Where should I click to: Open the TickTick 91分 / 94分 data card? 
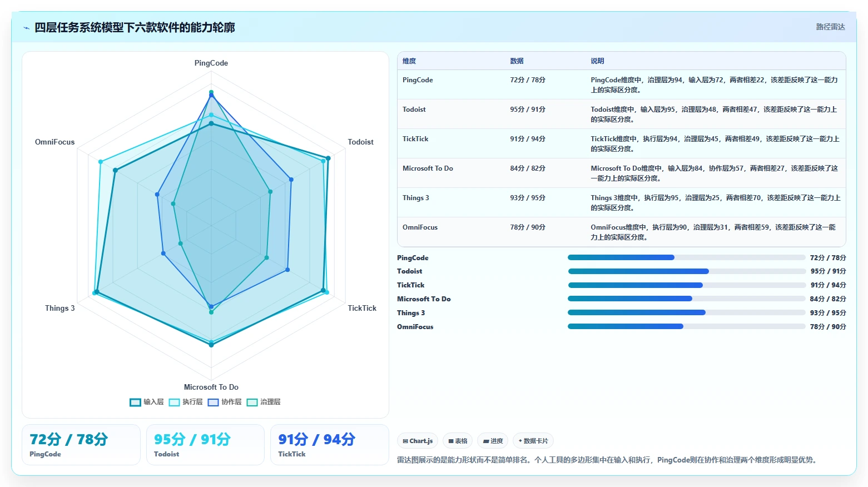[x=329, y=445]
